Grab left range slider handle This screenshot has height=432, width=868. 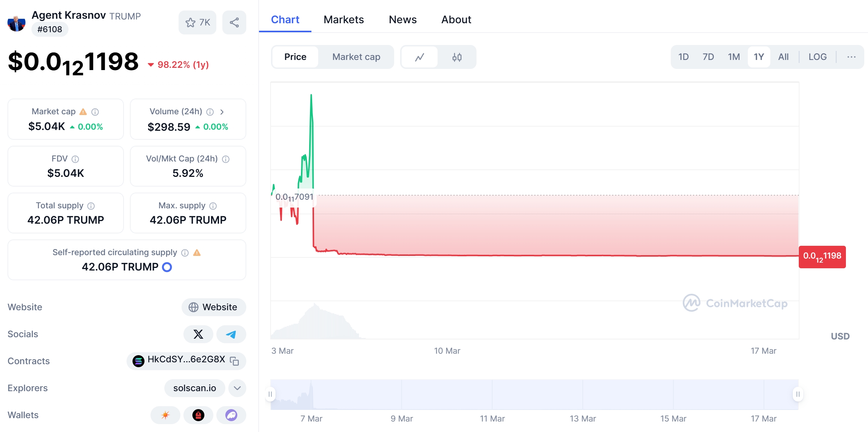270,394
